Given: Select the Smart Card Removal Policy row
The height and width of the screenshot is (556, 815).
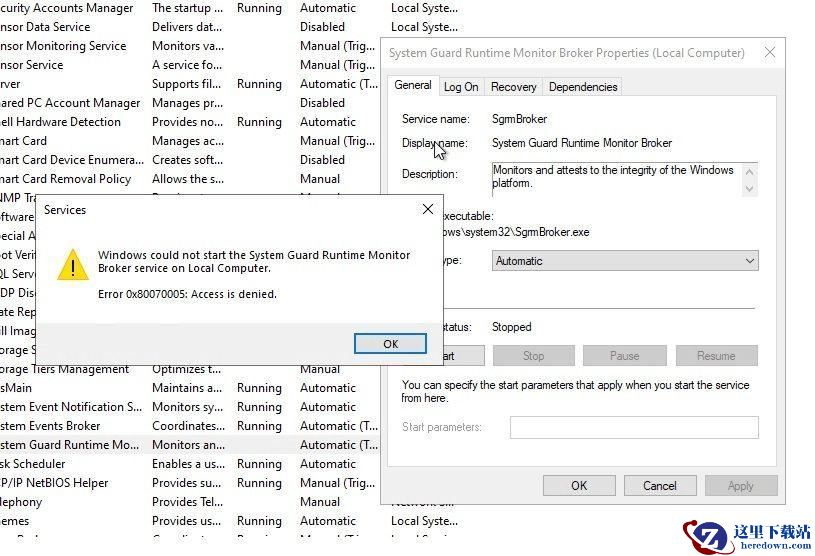Looking at the screenshot, I should (189, 179).
